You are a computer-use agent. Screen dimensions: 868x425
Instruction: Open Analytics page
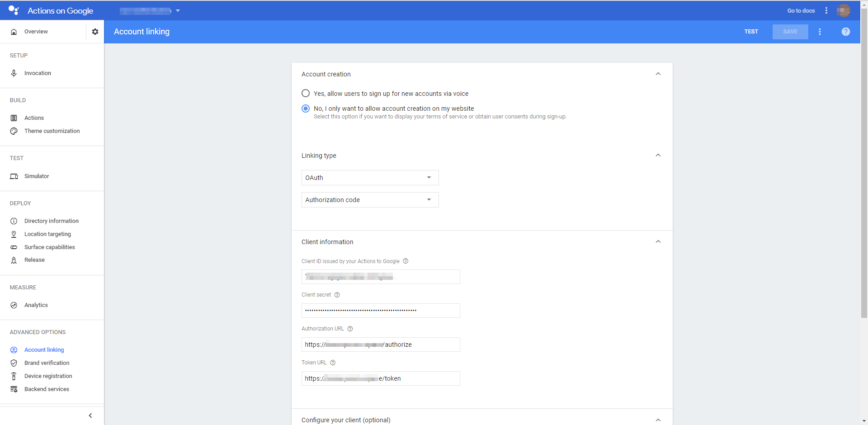36,305
